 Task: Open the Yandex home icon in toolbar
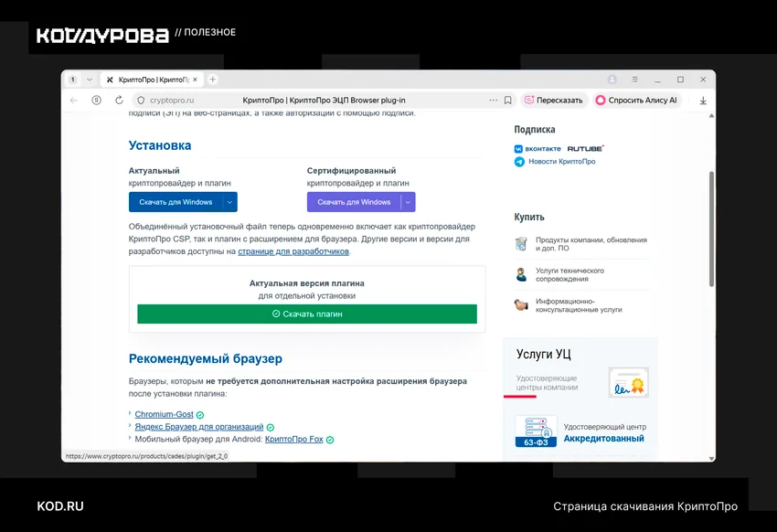click(x=96, y=100)
